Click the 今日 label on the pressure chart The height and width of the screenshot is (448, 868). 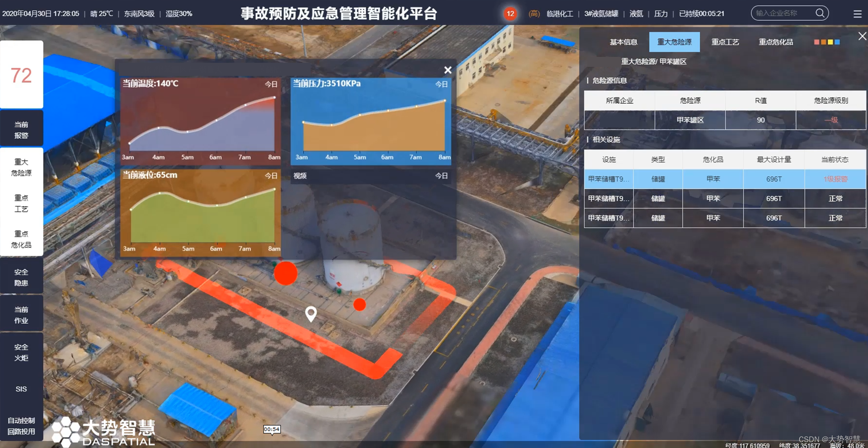click(x=441, y=84)
